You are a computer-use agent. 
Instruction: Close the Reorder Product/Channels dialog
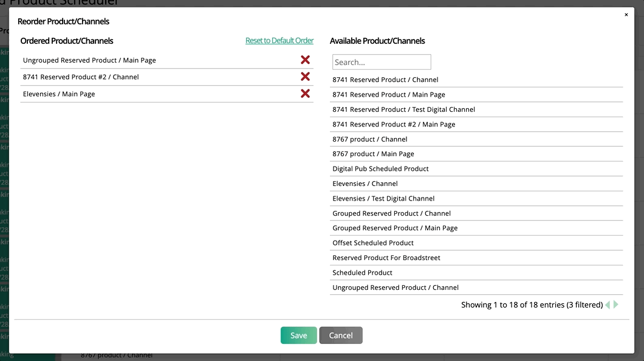626,15
